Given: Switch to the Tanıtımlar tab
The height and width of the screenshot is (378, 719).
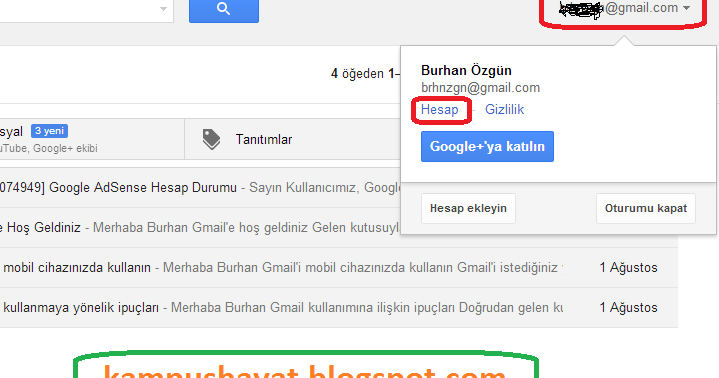Looking at the screenshot, I should 293,139.
